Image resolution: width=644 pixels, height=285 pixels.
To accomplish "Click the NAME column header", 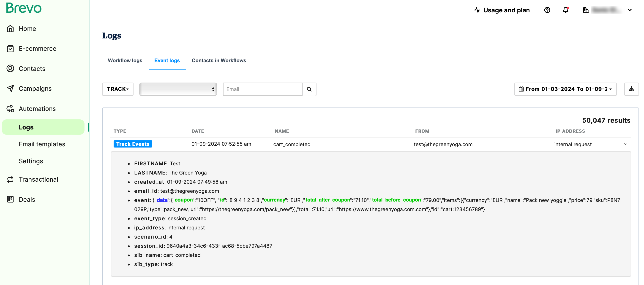I will pyautogui.click(x=282, y=131).
